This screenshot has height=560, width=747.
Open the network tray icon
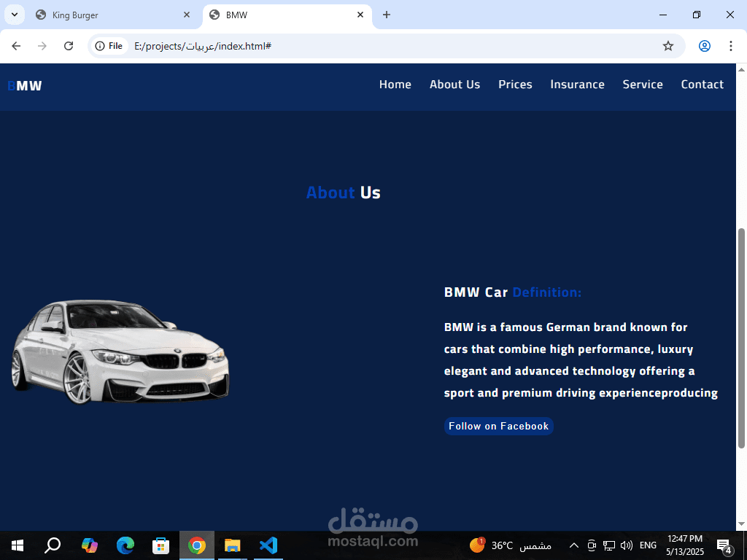coord(609,545)
